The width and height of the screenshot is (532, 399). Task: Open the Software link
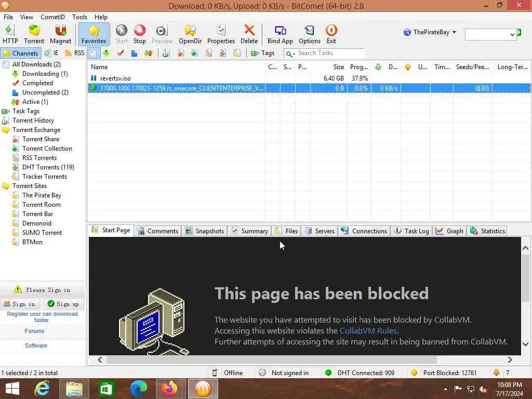tap(36, 345)
